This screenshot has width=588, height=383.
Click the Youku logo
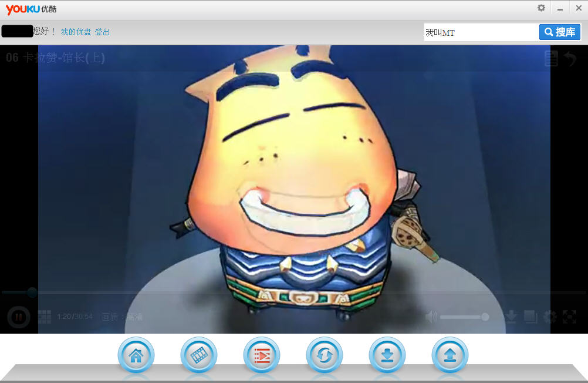tap(31, 9)
